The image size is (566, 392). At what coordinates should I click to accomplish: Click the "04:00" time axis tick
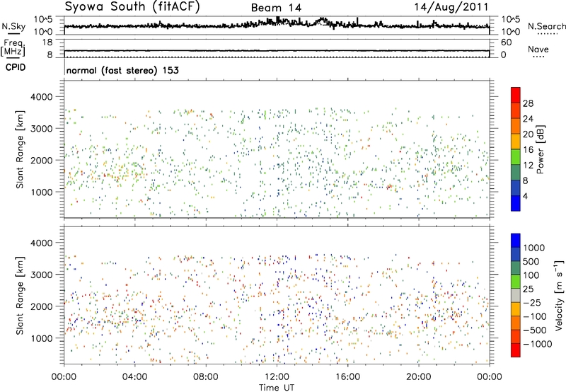(x=135, y=377)
